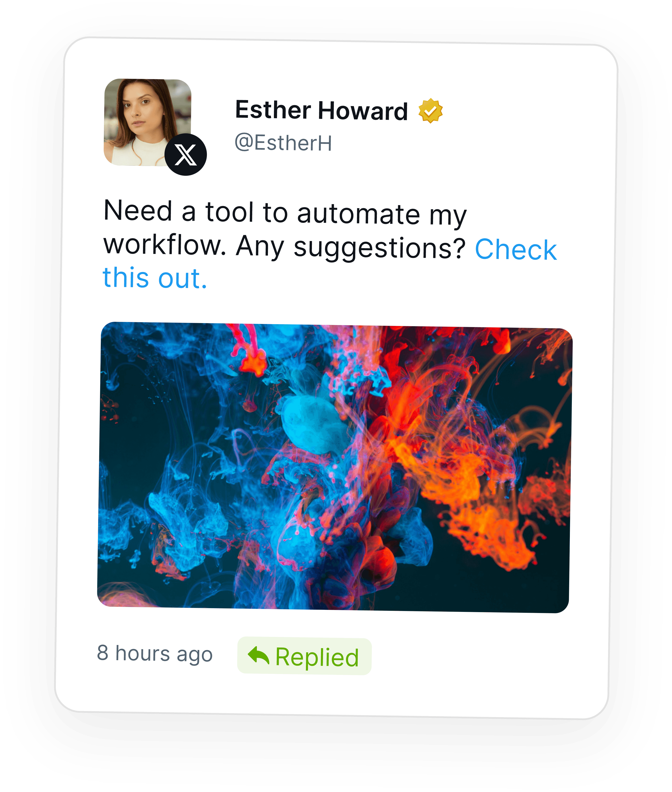Click the gold verified checkmark badge
672x792 pixels.
coord(430,111)
